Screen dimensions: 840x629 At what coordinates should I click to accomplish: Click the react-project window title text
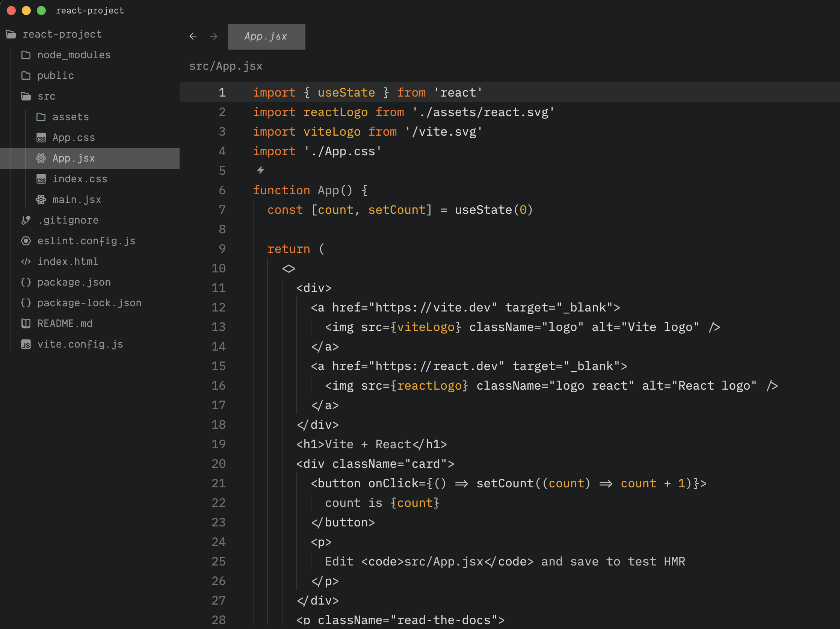point(90,10)
